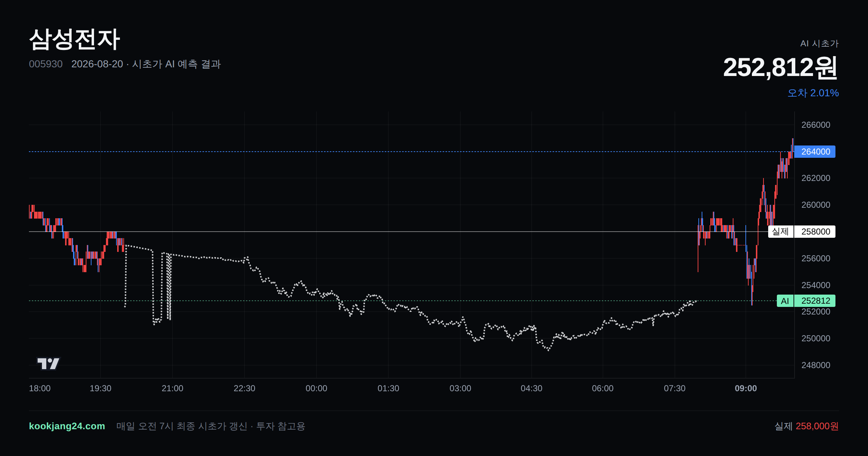868x456 pixels.
Task: Click the 254000 price axis value
Action: click(816, 285)
